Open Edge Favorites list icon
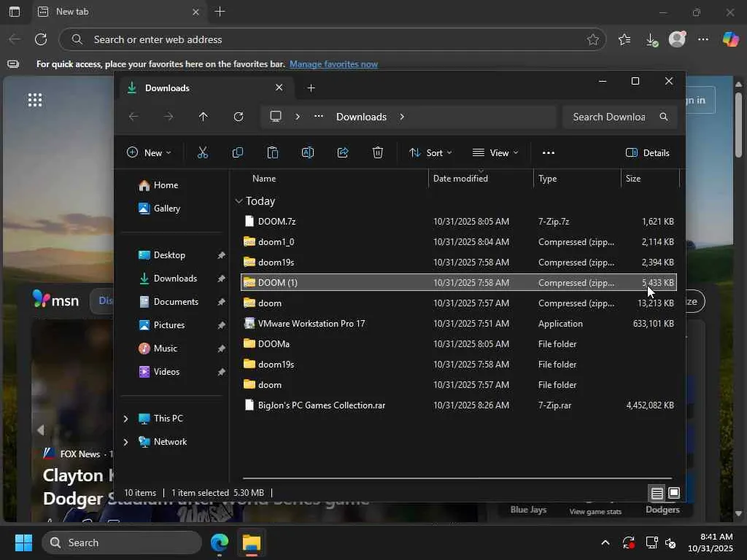 (x=624, y=39)
